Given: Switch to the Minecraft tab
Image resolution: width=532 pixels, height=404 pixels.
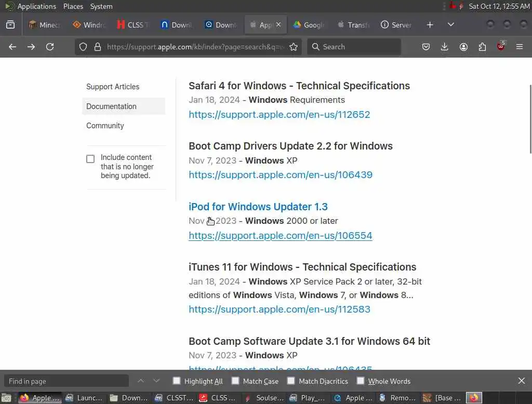Looking at the screenshot, I should pyautogui.click(x=45, y=25).
